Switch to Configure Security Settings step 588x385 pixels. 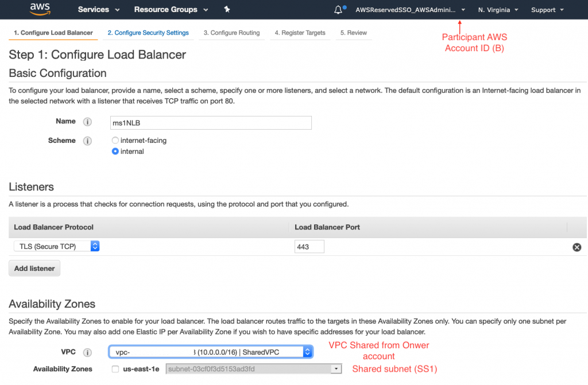[148, 33]
